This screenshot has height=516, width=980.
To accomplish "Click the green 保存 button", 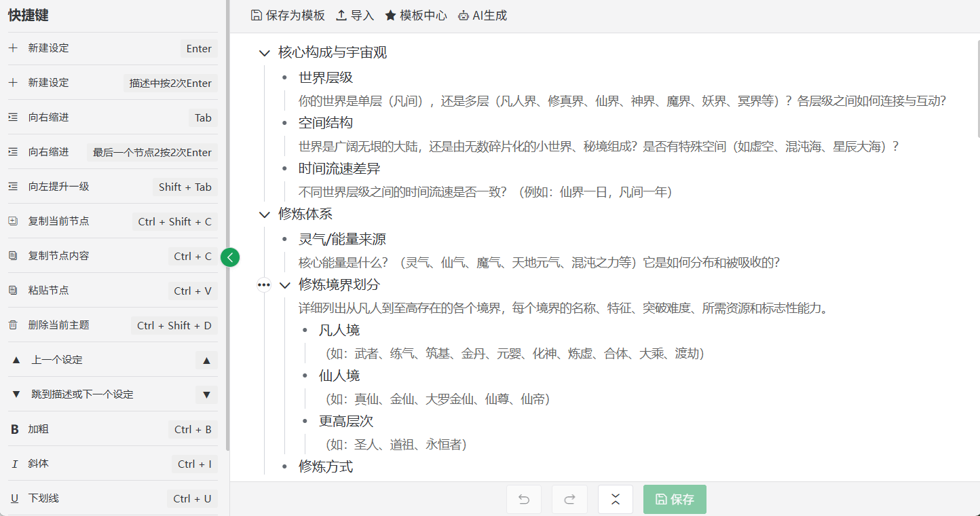I will pyautogui.click(x=675, y=499).
